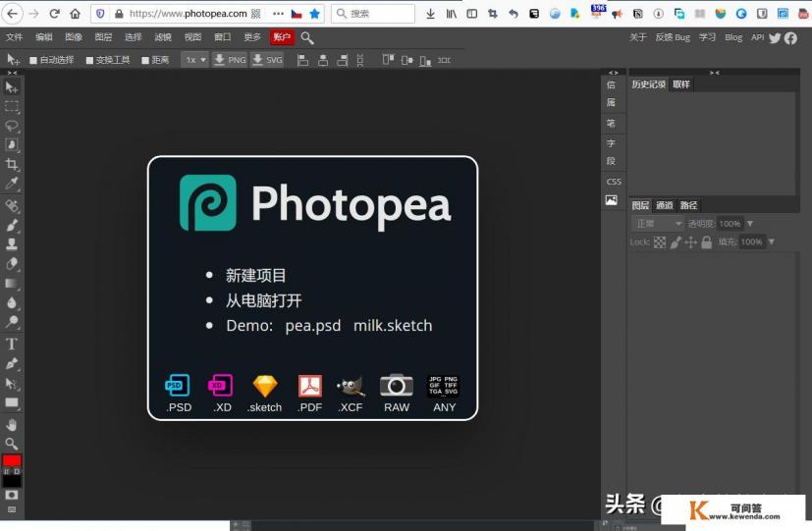Select the Blur drop tool
The image size is (812, 531).
coord(12,302)
